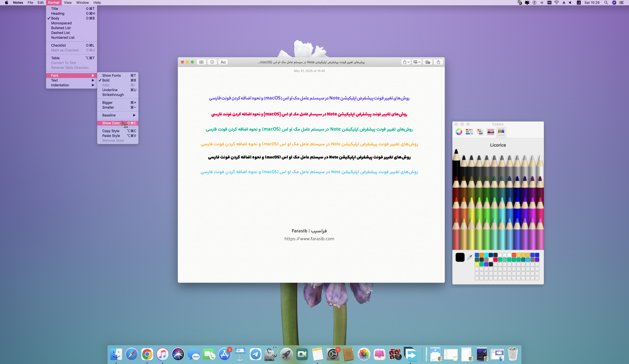629x364 pixels.
Task: Open the File menu
Action: click(x=30, y=3)
